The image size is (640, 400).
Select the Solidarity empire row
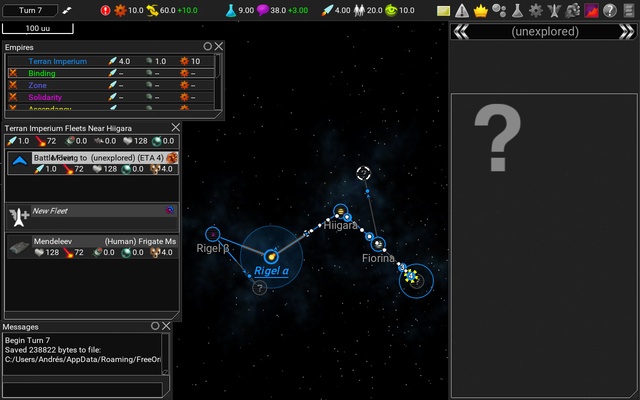pyautogui.click(x=111, y=97)
